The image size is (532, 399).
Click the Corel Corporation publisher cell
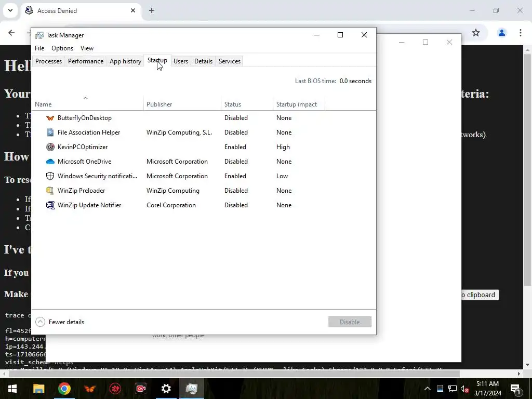[x=171, y=205]
